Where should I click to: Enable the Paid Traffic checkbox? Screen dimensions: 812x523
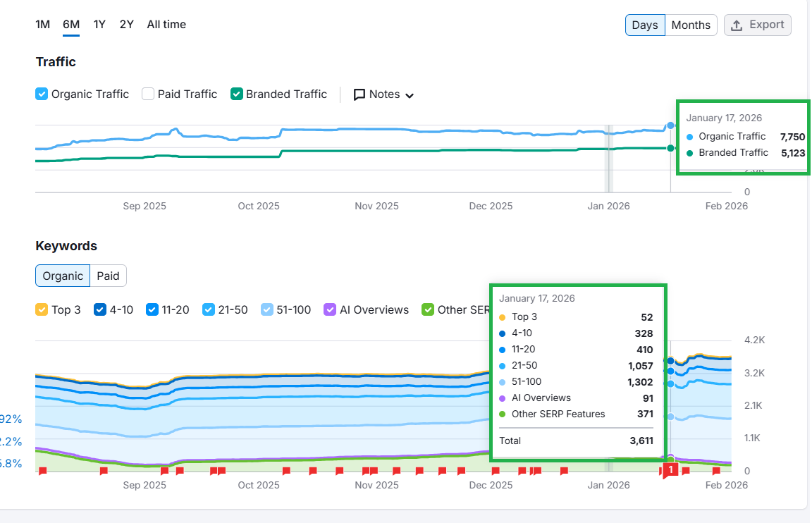pyautogui.click(x=148, y=94)
